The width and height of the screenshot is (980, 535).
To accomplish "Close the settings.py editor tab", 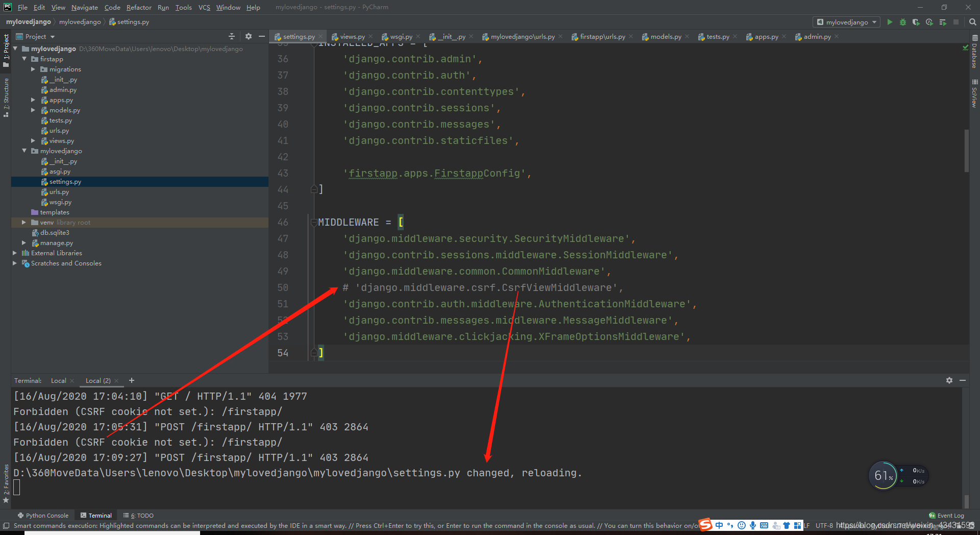I will [x=321, y=37].
